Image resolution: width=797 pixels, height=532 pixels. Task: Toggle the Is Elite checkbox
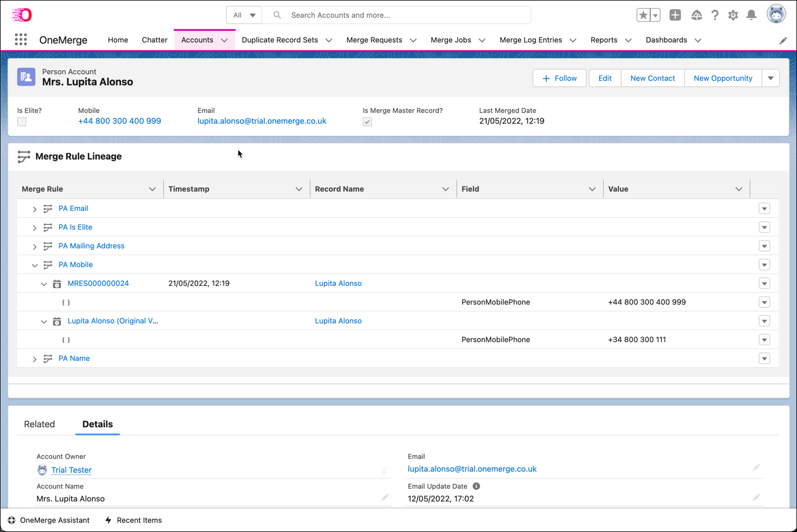[21, 121]
